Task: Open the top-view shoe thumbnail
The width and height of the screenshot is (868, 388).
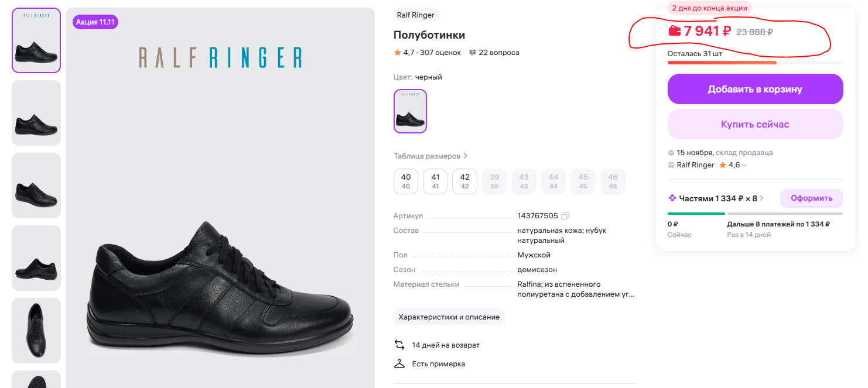Action: [x=36, y=331]
